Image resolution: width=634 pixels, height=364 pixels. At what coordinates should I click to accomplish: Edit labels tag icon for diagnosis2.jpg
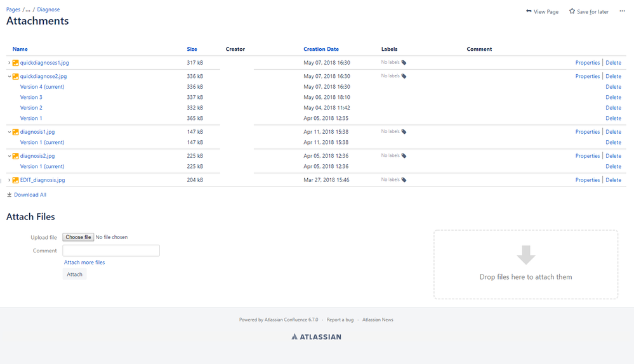[x=404, y=156]
